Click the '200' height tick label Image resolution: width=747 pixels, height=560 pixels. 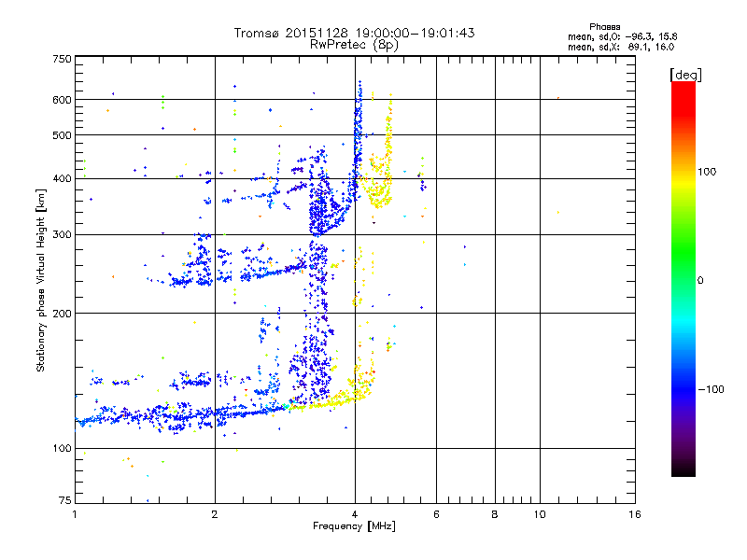[x=62, y=314]
